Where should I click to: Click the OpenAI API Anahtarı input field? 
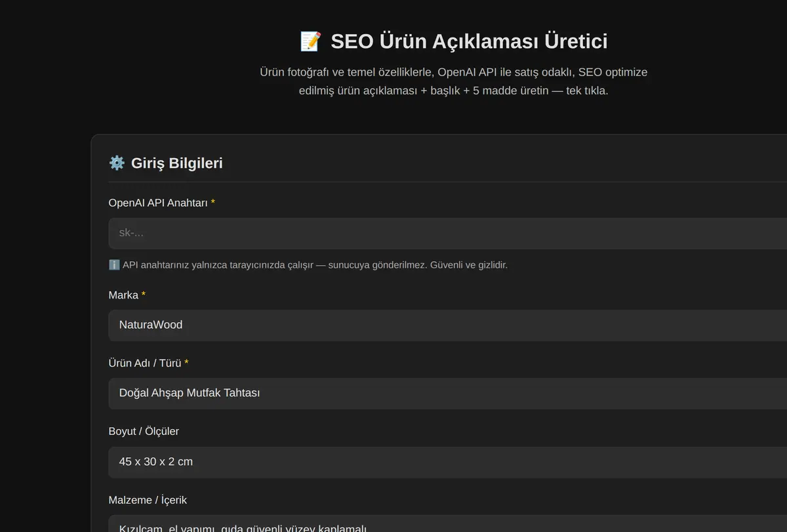pyautogui.click(x=448, y=233)
